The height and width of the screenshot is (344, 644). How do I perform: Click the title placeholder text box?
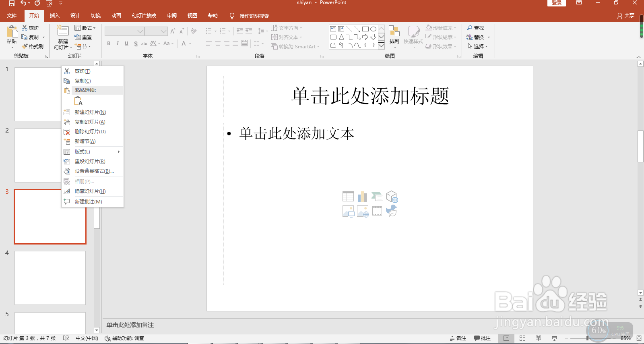[x=370, y=97]
